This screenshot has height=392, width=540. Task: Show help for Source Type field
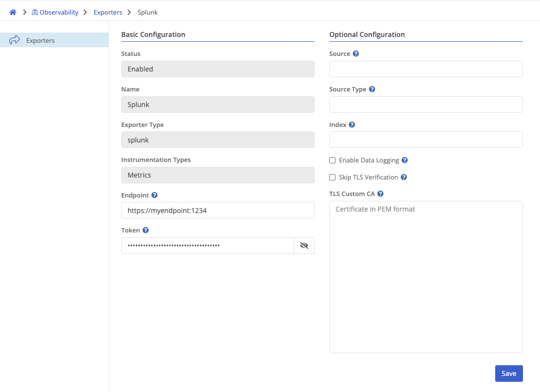point(372,89)
